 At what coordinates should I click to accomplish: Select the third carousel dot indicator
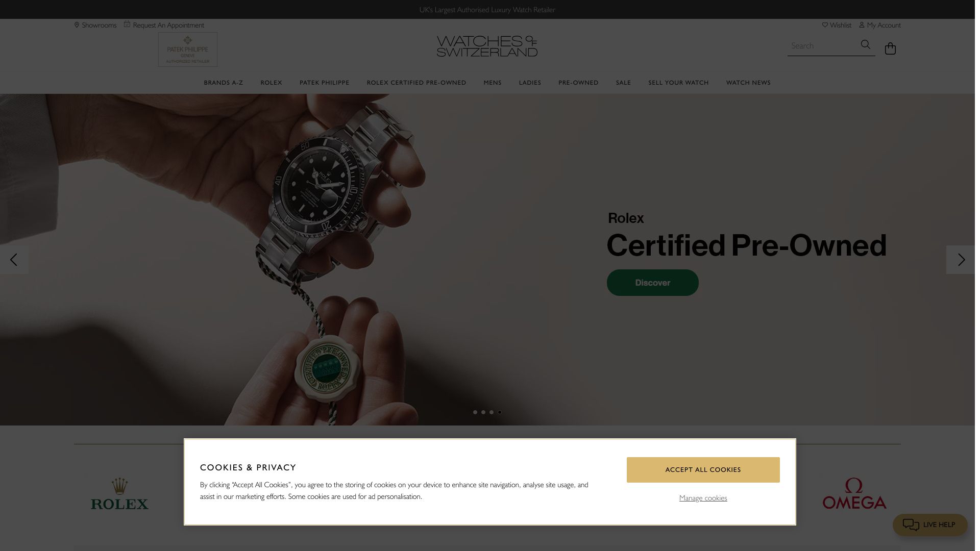492,412
